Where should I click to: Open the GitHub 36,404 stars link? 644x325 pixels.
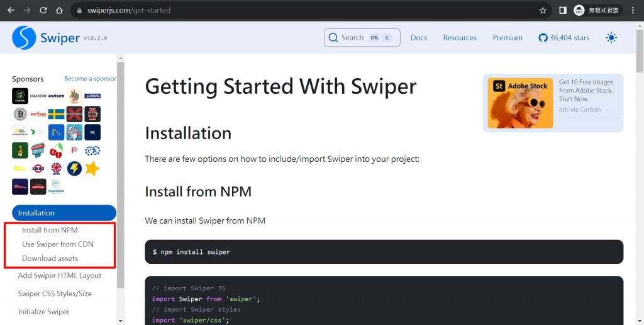tap(564, 38)
